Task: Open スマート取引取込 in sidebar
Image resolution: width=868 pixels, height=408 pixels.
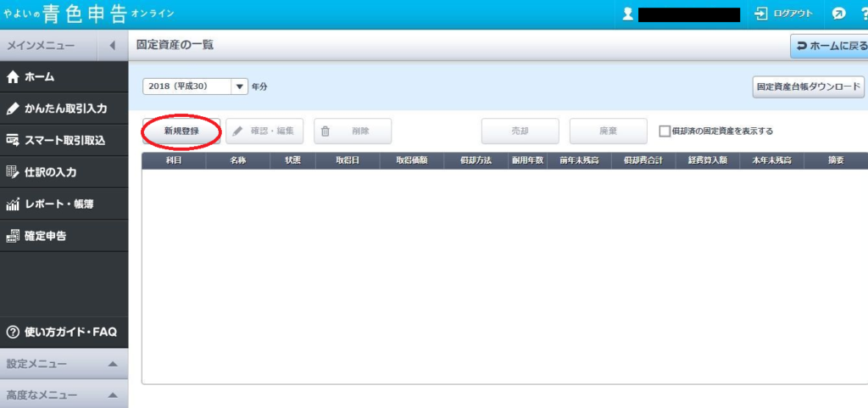Action: (x=64, y=141)
